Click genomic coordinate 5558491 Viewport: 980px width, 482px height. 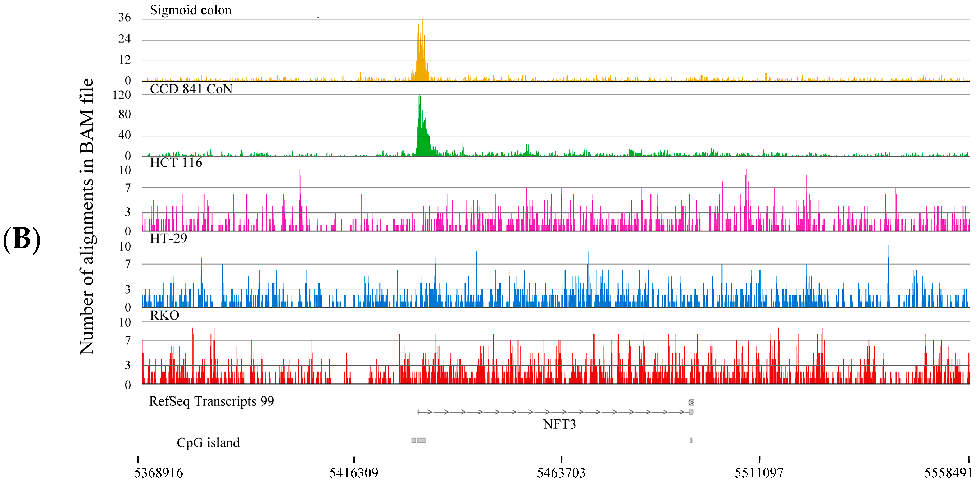[x=948, y=473]
